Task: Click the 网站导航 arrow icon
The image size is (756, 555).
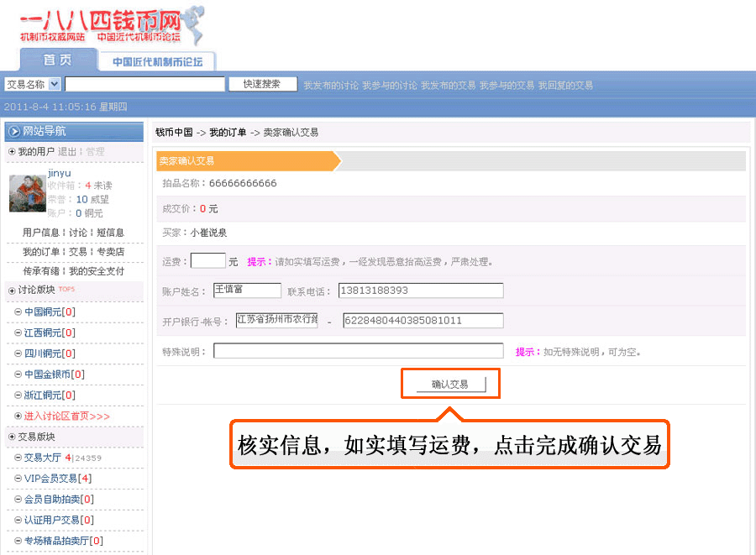Action: click(x=14, y=131)
